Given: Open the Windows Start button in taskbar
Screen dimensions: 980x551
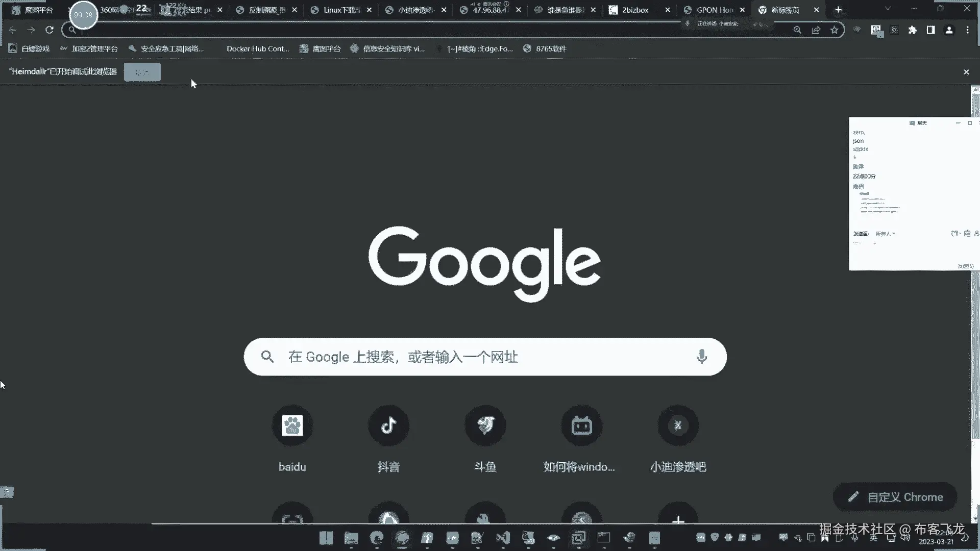Looking at the screenshot, I should click(x=326, y=538).
